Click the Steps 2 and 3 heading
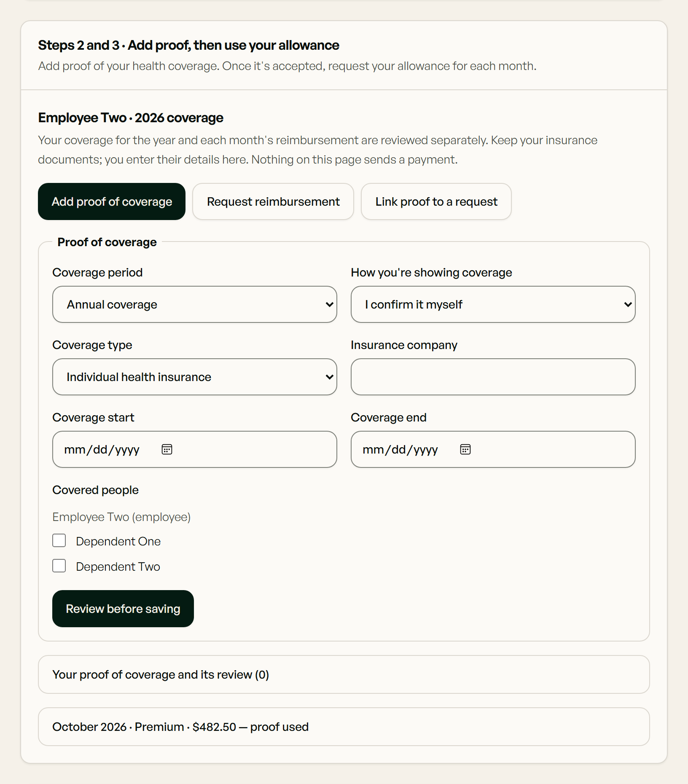 tap(188, 45)
